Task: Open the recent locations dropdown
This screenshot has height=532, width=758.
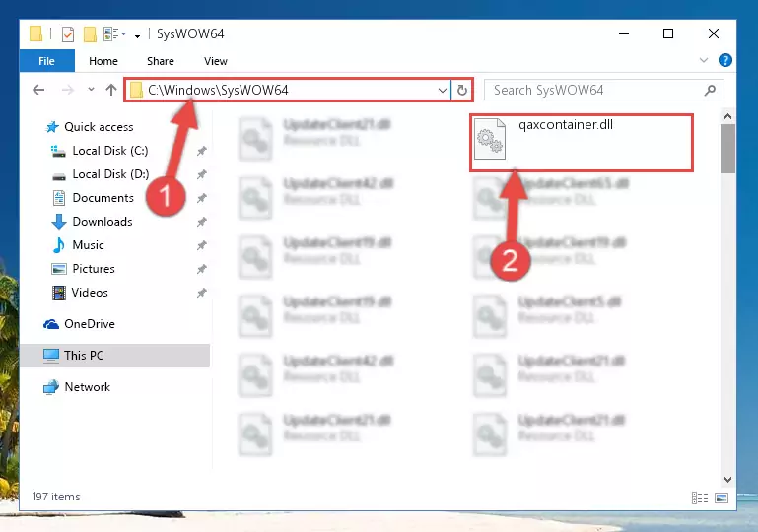Action: click(x=91, y=89)
